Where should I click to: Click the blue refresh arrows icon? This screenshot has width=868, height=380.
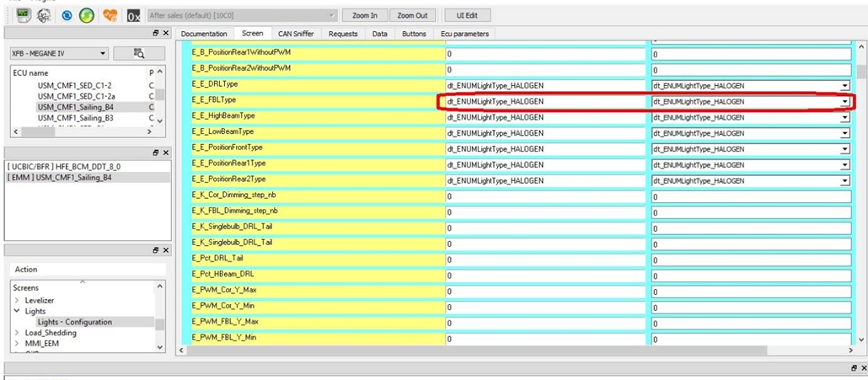click(67, 16)
